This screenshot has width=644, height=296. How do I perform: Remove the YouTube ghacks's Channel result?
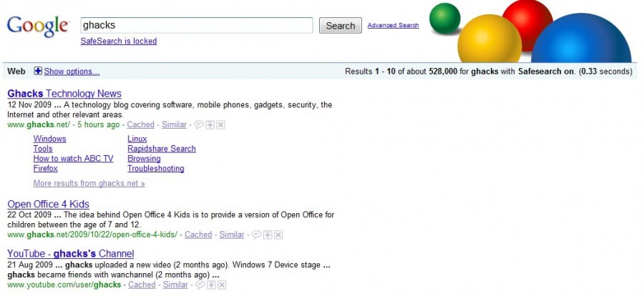point(222,285)
